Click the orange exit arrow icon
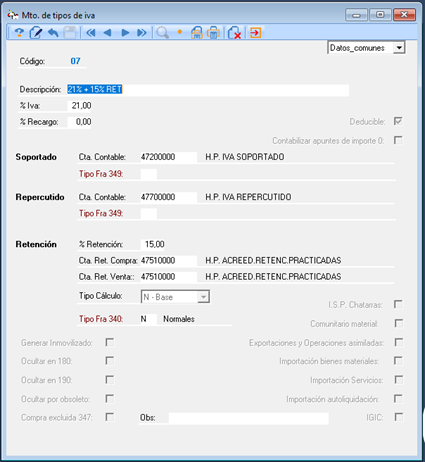The height and width of the screenshot is (462, 425). tap(256, 33)
